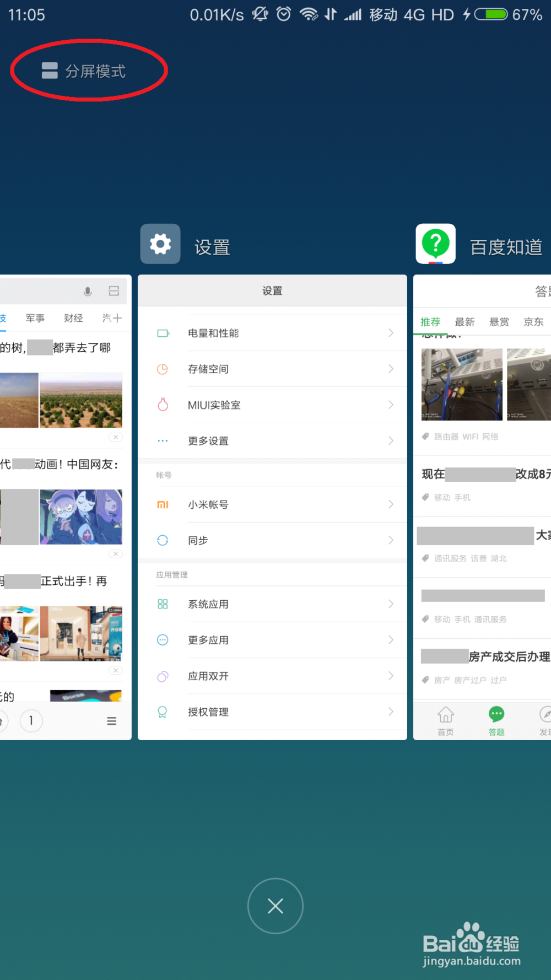The height and width of the screenshot is (980, 551).
Task: Tap the Dual apps overlapping circles icon
Action: click(x=163, y=676)
